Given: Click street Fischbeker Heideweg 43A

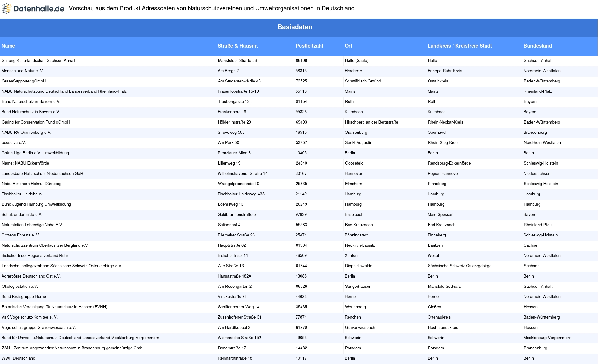Looking at the screenshot, I should (x=241, y=194).
